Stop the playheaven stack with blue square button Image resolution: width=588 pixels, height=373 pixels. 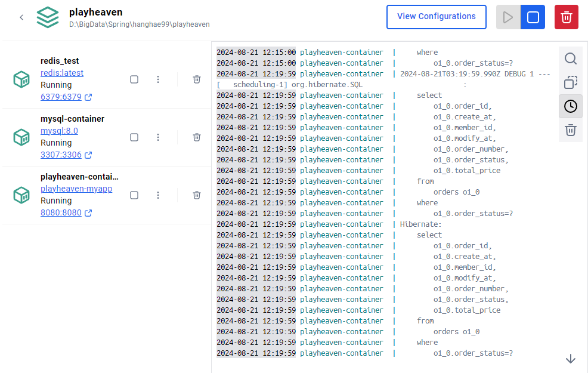pyautogui.click(x=533, y=17)
